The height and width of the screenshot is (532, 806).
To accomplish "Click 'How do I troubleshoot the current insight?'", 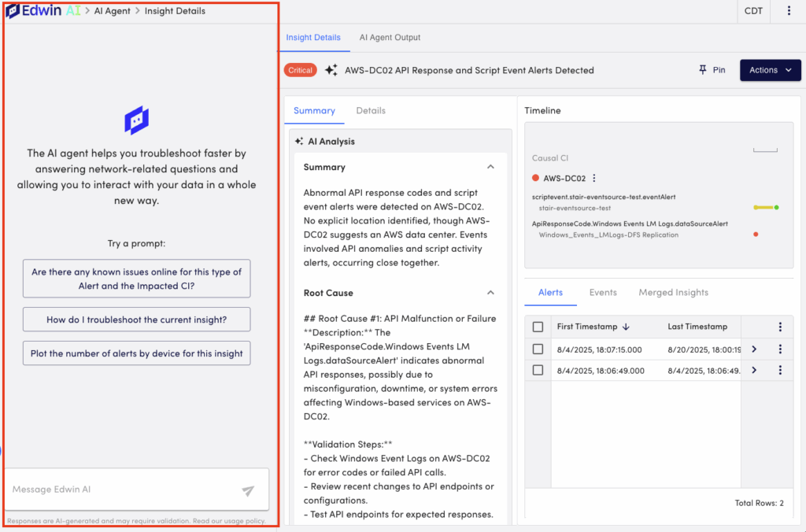I will 137,320.
